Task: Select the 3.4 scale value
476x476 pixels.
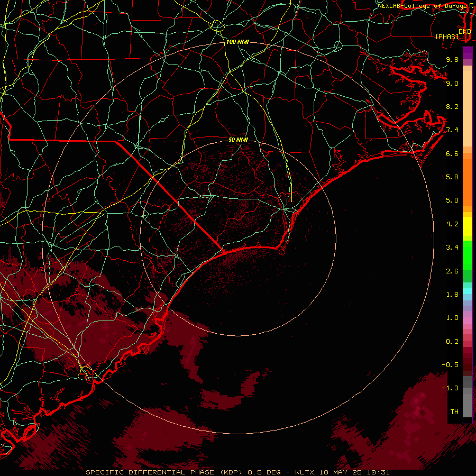Action: click(452, 248)
